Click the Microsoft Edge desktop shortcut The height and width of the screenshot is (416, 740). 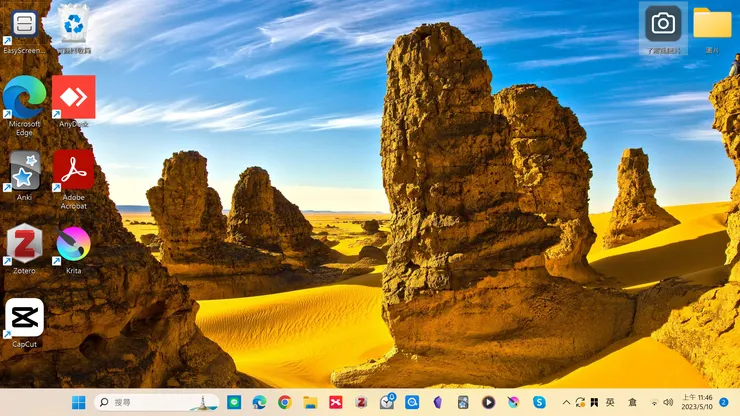coord(25,106)
